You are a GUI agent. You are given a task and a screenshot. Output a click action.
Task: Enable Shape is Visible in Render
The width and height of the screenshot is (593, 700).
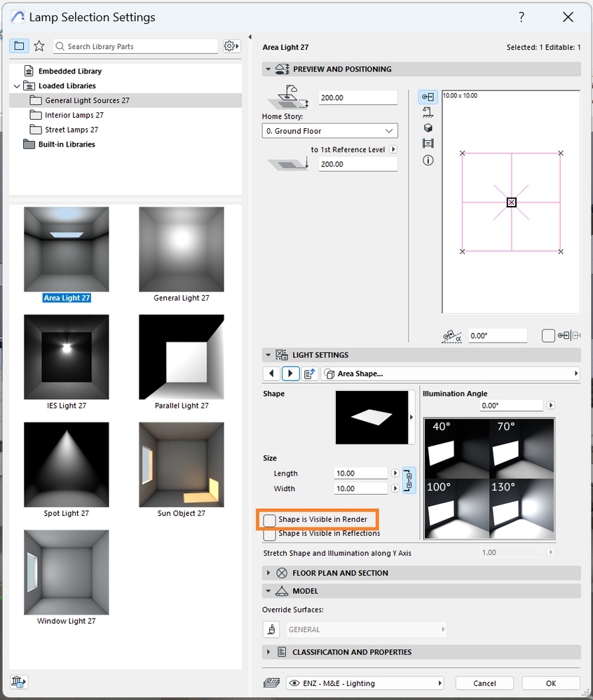tap(270, 520)
